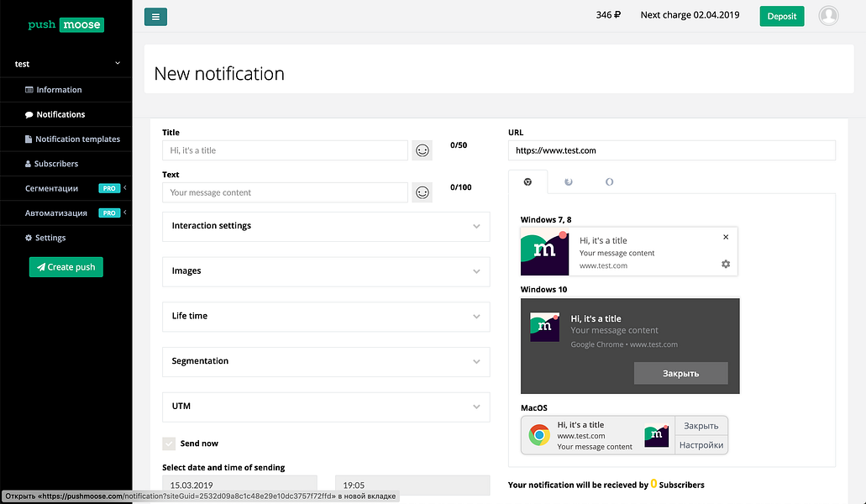Expand the Life time section
866x504 pixels.
pos(326,317)
